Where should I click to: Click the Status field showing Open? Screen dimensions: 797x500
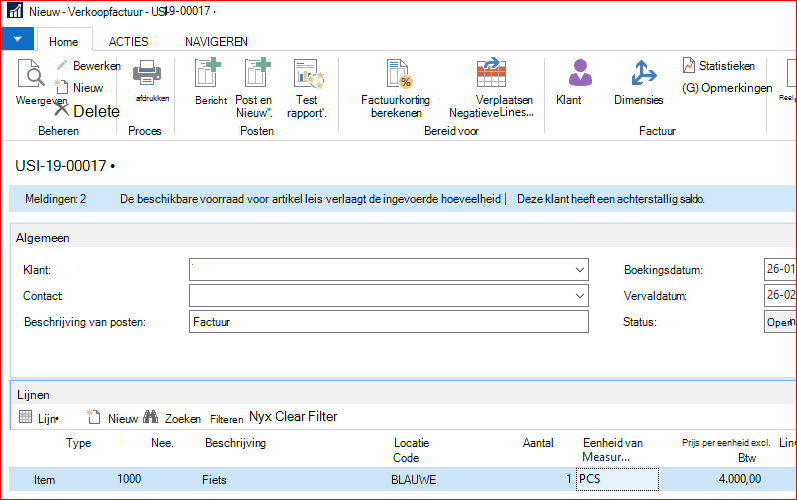(x=780, y=322)
